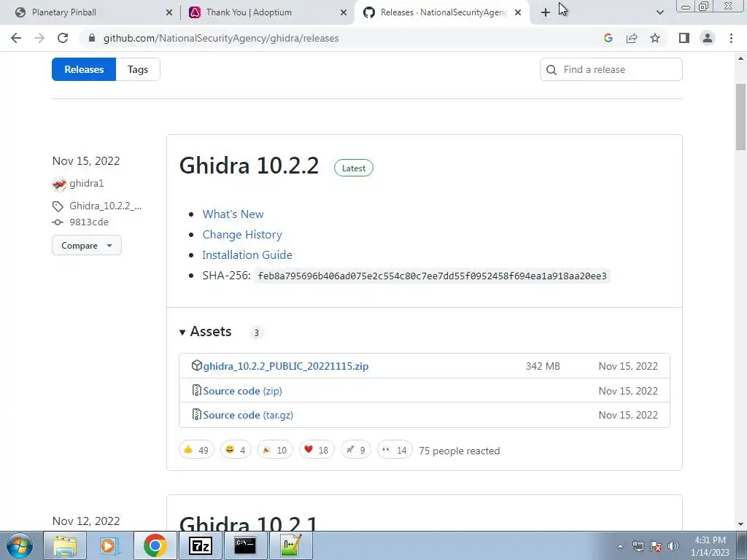Screen dimensions: 747x560
Task: Click the scrollbar down arrow
Action: pyautogui.click(x=740, y=524)
